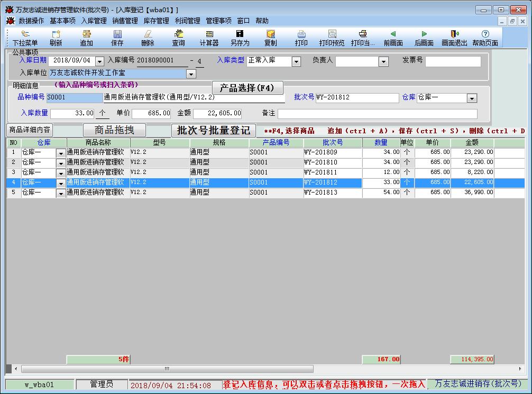This screenshot has width=532, height=394.
Task: Open the 入库管理 menu
Action: click(94, 21)
